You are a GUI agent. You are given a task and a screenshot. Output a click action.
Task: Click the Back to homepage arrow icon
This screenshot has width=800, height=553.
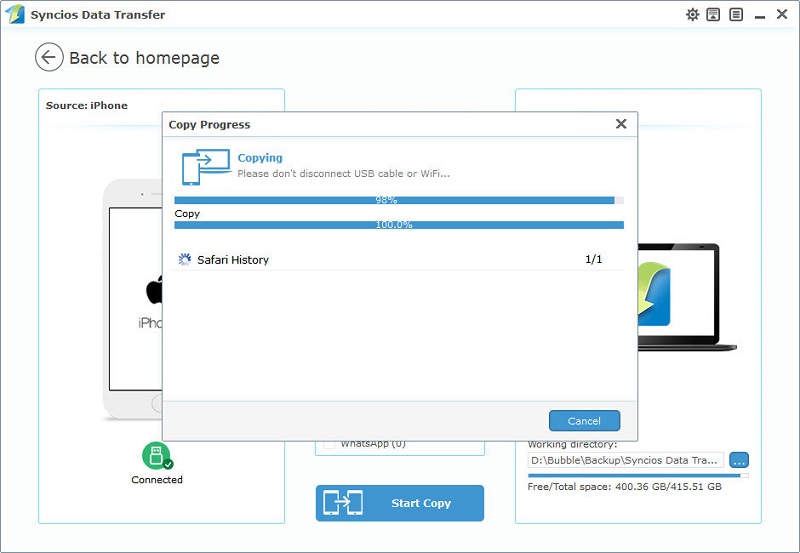[x=49, y=57]
